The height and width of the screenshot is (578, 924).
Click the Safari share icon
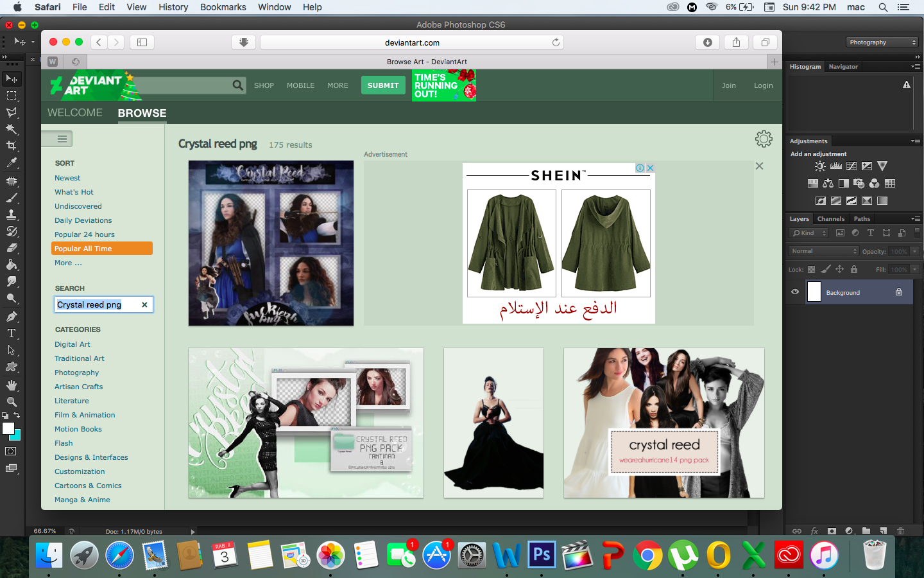point(736,42)
